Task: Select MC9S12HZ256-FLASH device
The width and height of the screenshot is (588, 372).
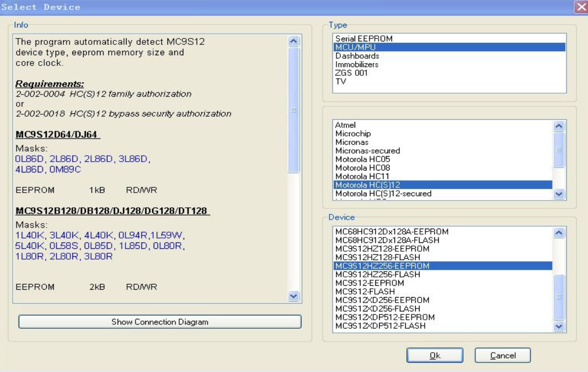Action: pos(443,274)
